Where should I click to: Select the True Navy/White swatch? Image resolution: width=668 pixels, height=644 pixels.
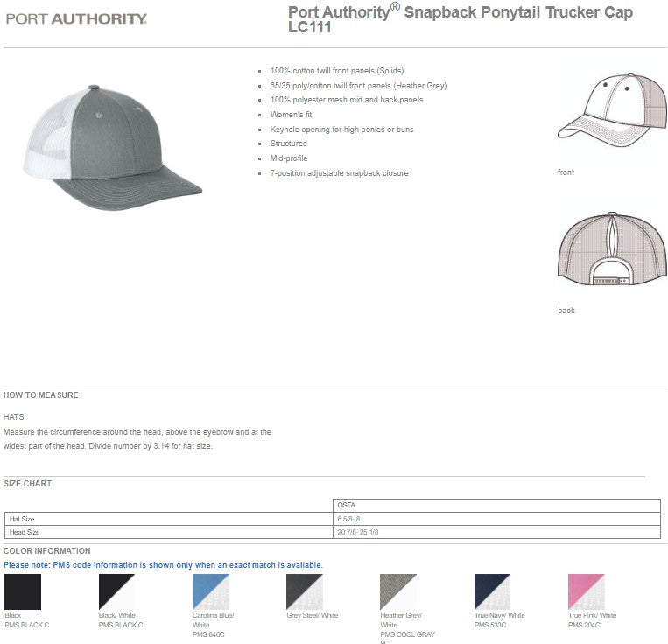coord(492,591)
